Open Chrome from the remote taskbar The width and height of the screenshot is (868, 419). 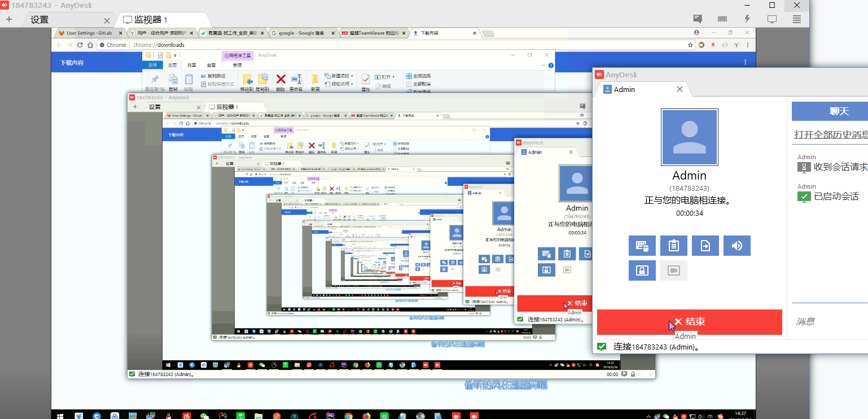348,416
